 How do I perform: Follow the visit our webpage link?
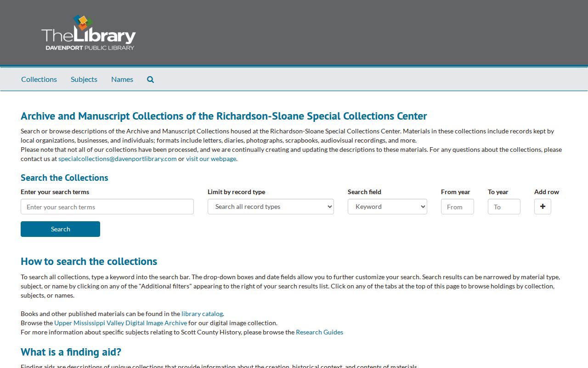point(211,159)
